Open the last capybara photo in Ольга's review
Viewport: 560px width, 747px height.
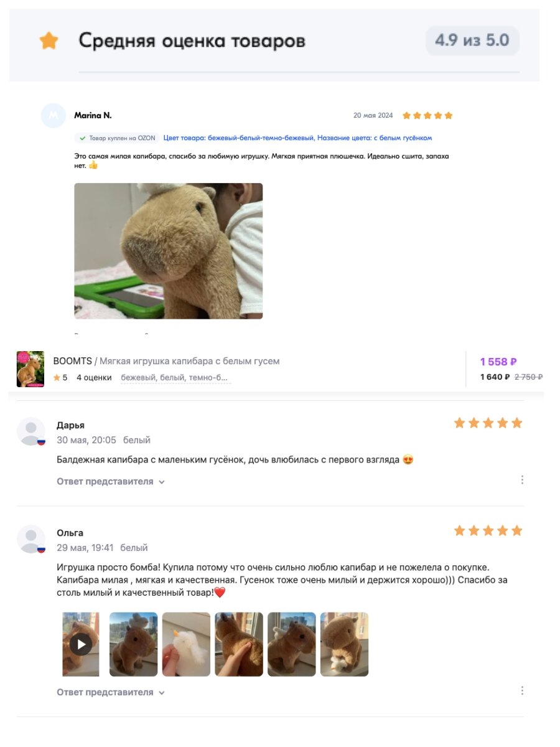click(344, 644)
